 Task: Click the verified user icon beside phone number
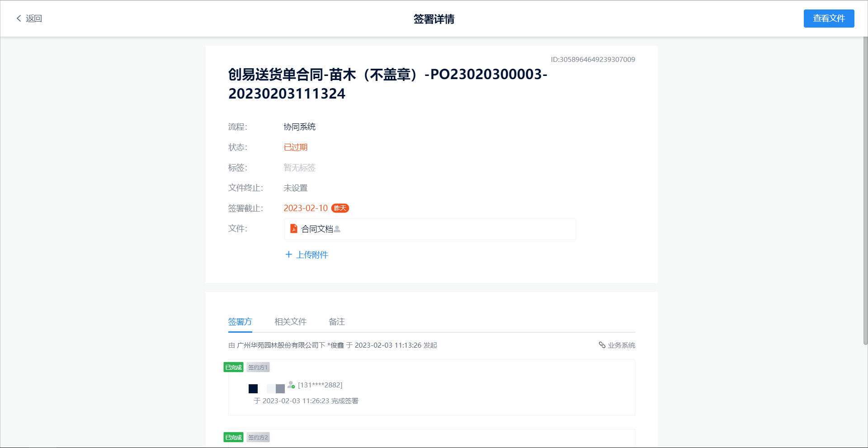[x=291, y=385]
